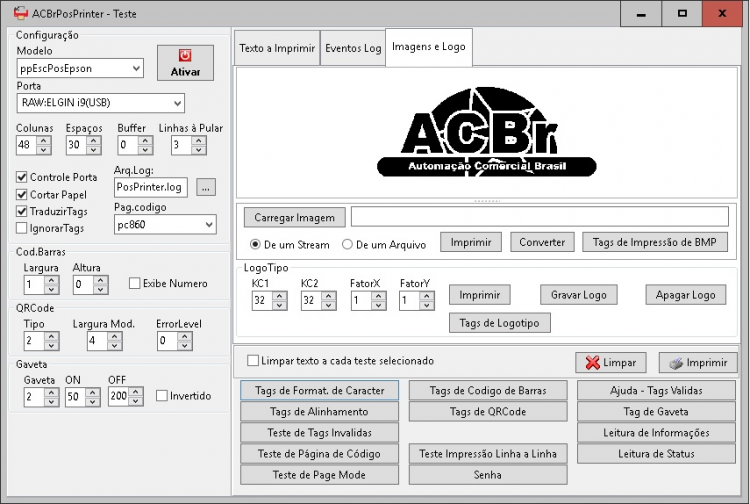Click Tags de Format. de Caracter button
The height and width of the screenshot is (504, 750).
320,391
